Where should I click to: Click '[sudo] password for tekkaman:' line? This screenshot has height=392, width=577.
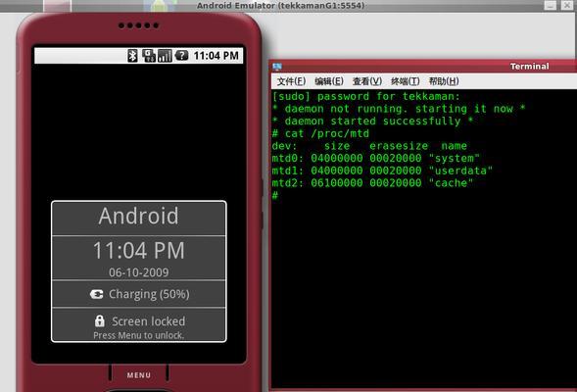point(366,96)
